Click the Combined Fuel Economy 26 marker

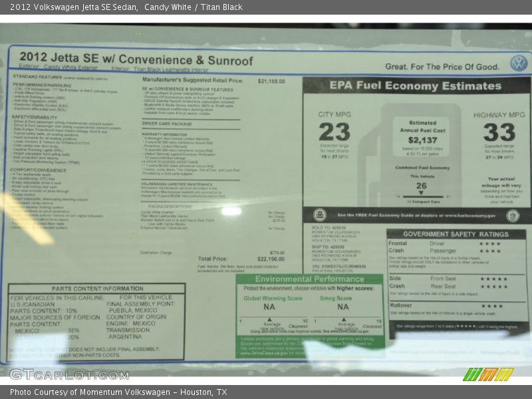[421, 187]
